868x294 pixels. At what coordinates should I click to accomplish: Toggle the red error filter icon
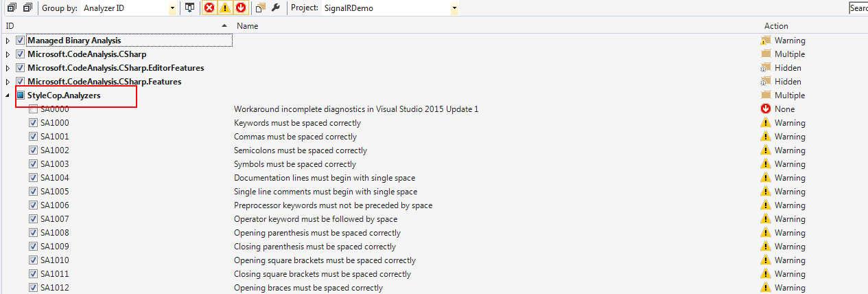click(210, 8)
